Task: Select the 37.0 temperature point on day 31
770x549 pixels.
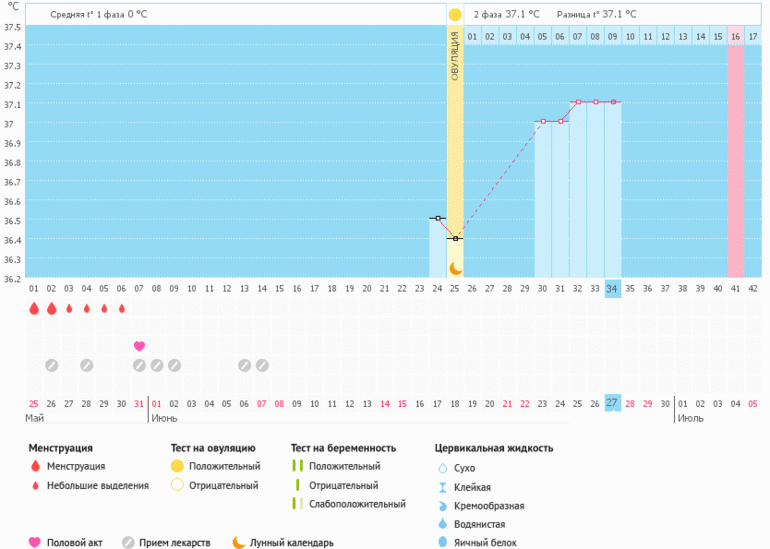Action: [x=561, y=121]
